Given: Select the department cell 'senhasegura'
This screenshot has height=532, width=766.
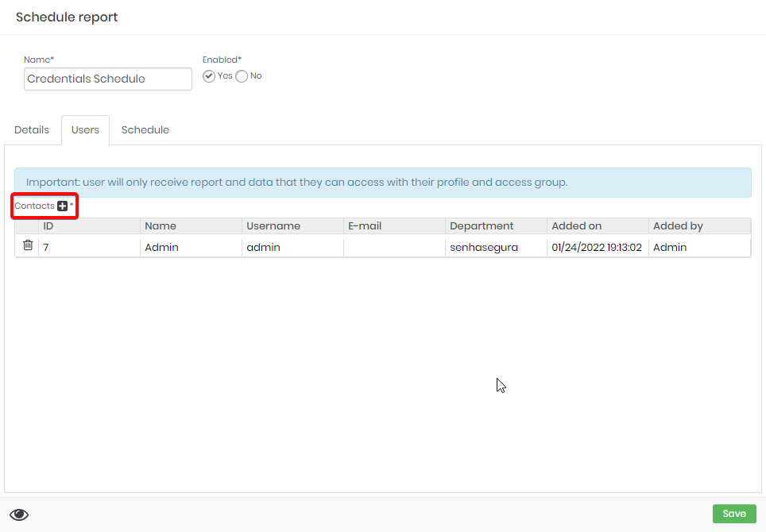Looking at the screenshot, I should [x=496, y=248].
